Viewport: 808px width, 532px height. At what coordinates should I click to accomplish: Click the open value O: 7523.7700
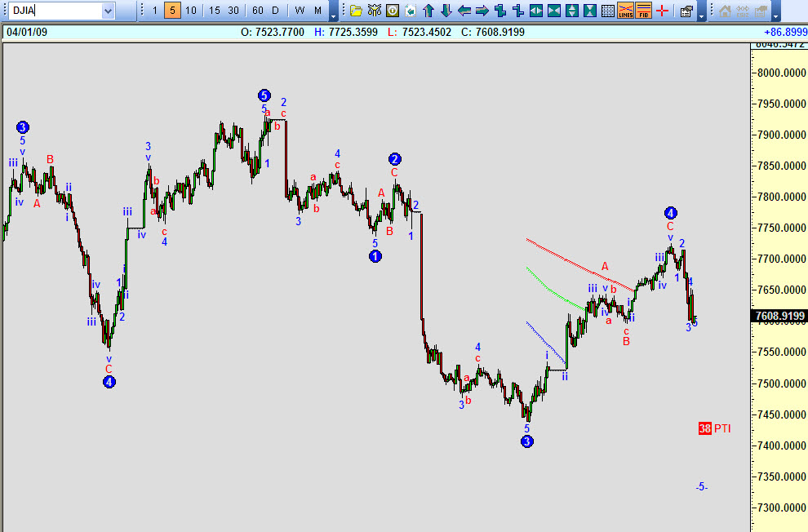[273, 32]
